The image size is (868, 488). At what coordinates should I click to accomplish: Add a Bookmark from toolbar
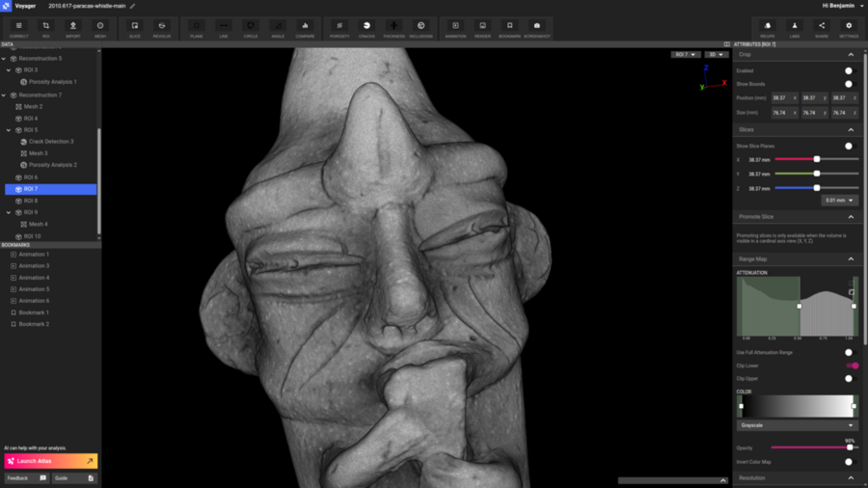coord(510,29)
